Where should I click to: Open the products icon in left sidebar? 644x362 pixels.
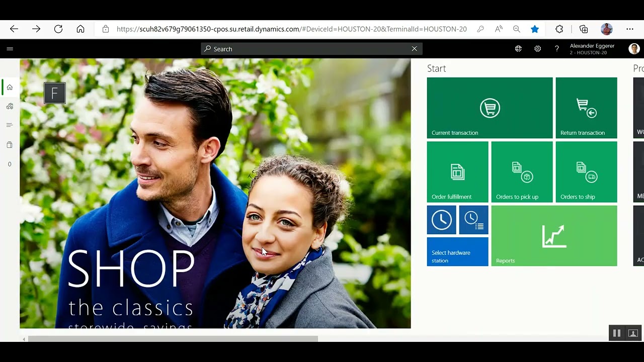10,106
